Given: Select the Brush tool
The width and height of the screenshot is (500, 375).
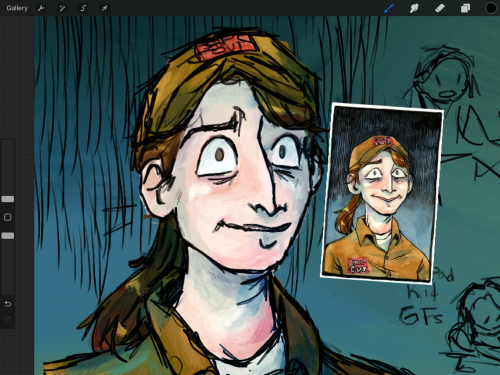Looking at the screenshot, I should (389, 8).
